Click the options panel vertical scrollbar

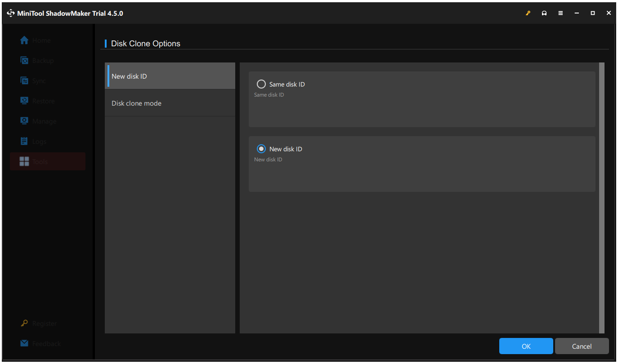pos(602,198)
